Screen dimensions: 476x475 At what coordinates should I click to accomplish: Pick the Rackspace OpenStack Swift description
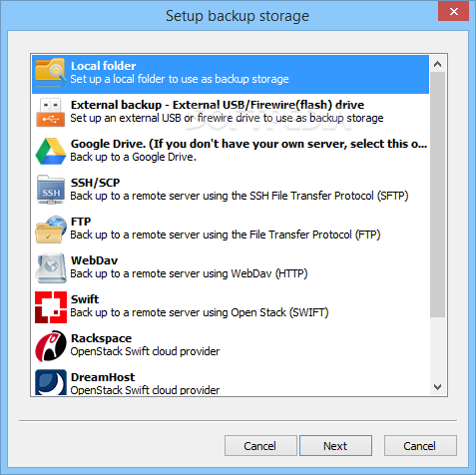pos(145,351)
